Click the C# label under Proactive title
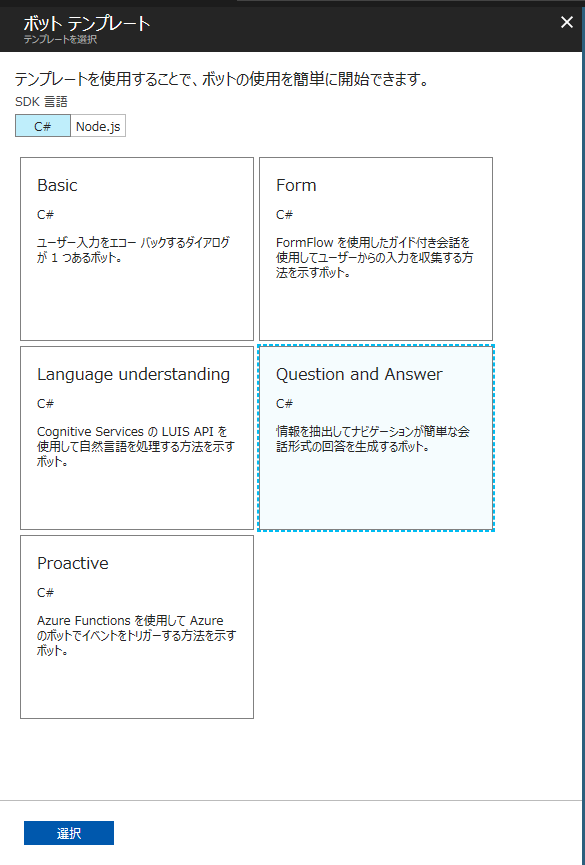 (x=45, y=592)
